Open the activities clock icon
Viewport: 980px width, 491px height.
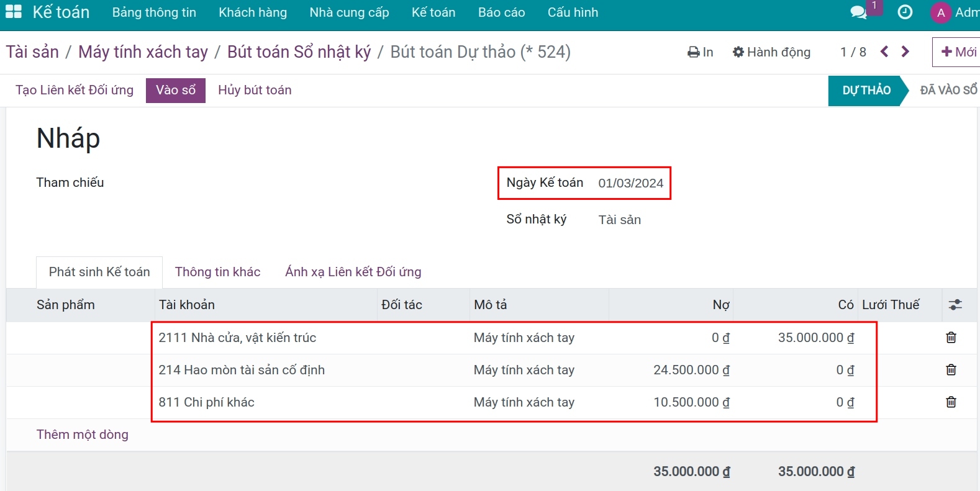905,12
